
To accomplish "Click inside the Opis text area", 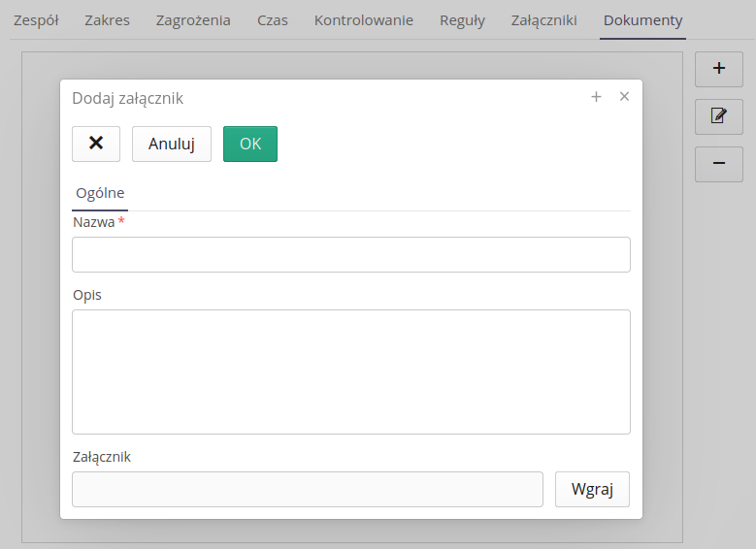I will (x=350, y=371).
